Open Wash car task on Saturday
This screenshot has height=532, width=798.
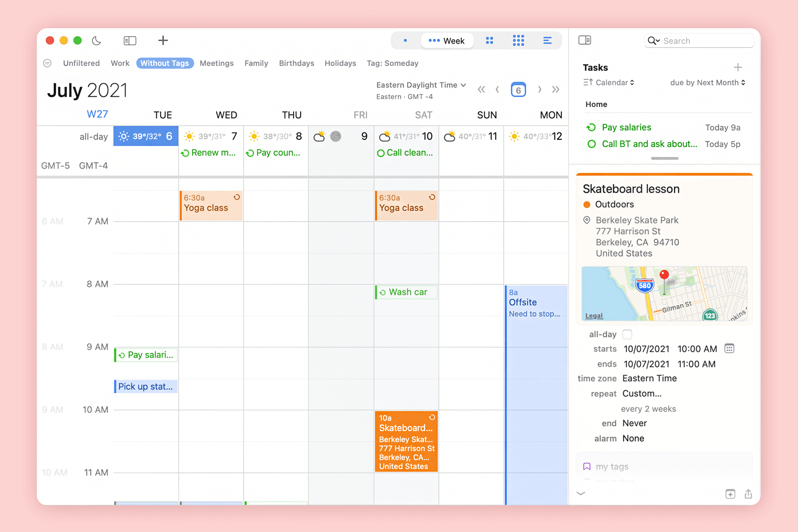(x=406, y=292)
